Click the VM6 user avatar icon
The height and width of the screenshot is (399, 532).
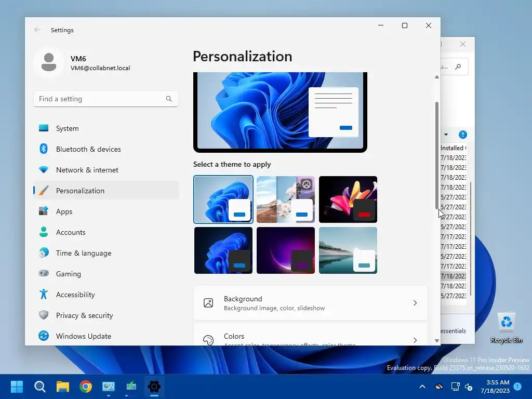49,62
